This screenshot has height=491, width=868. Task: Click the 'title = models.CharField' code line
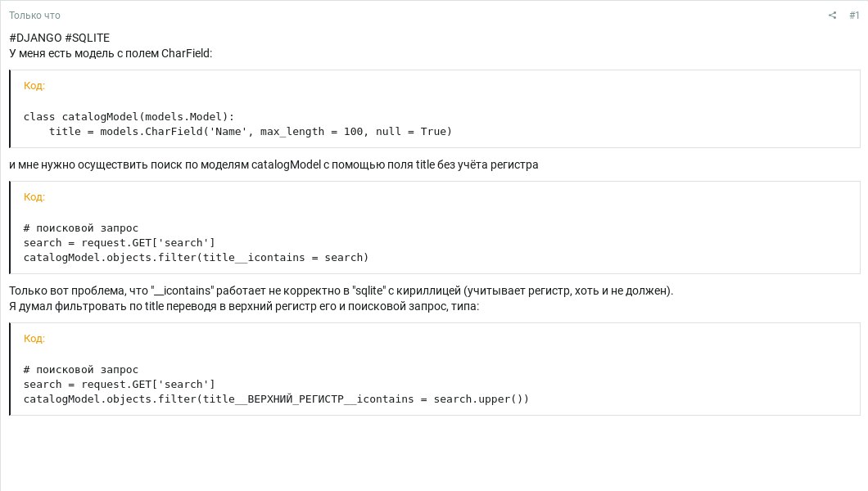pos(251,132)
